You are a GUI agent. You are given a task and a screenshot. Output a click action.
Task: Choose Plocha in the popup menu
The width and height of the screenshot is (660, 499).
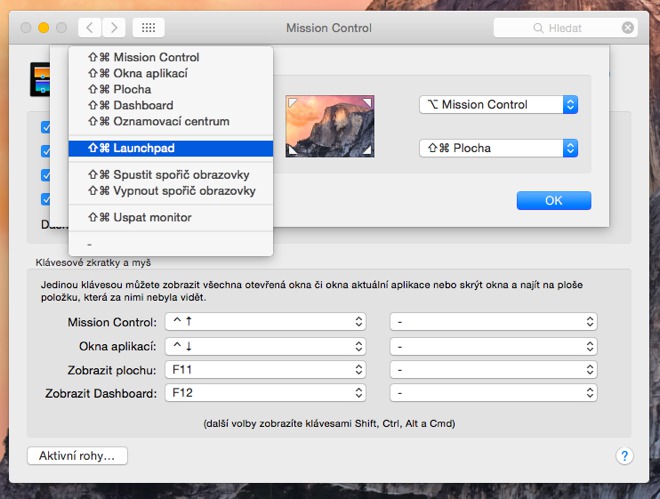pos(170,89)
